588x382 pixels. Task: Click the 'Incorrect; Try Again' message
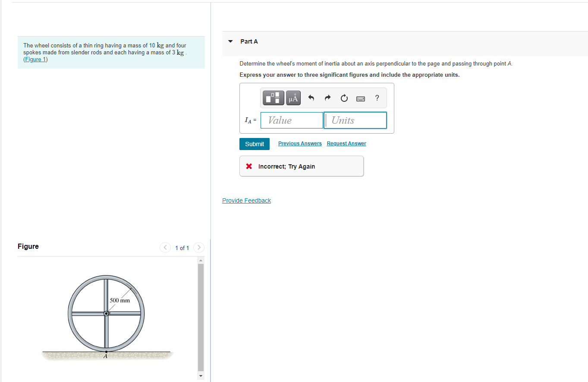(x=302, y=166)
